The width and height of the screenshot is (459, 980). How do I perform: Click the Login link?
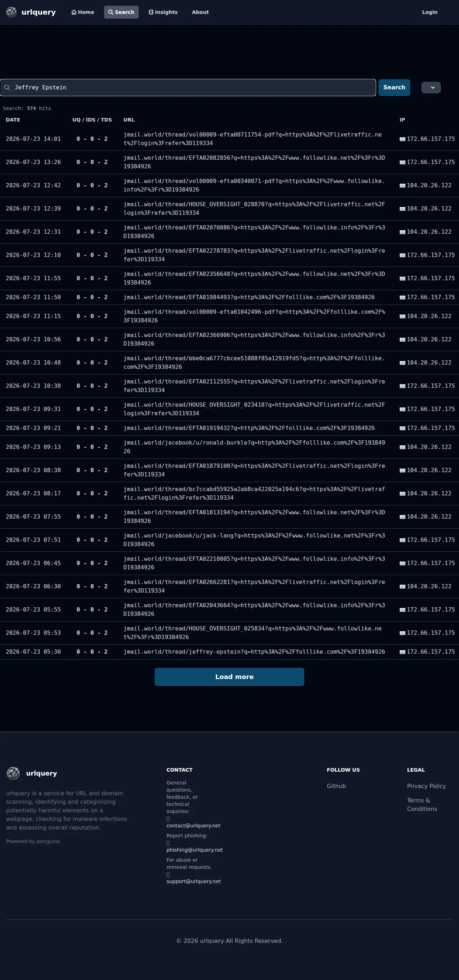[429, 12]
